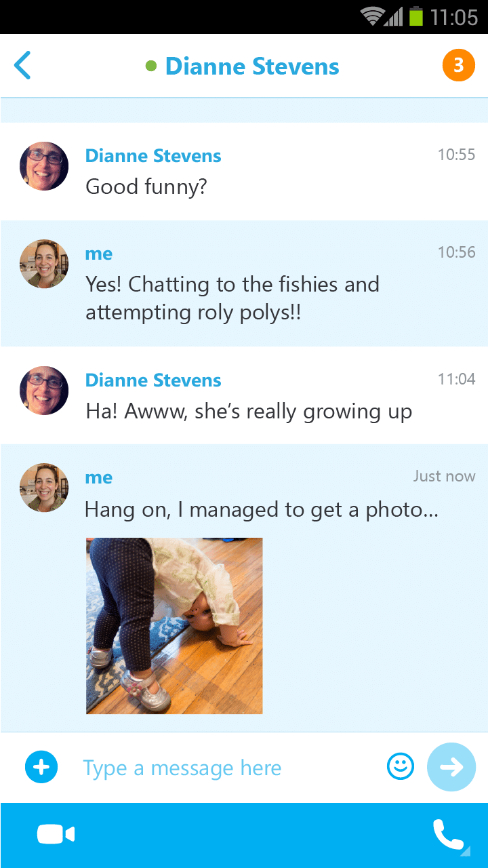Type in the message input field
The width and height of the screenshot is (488, 868).
coord(224,768)
